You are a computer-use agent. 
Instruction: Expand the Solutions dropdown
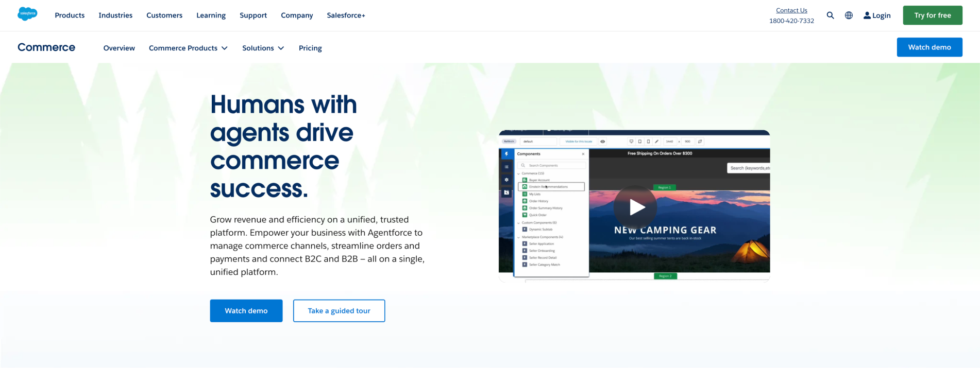[263, 48]
